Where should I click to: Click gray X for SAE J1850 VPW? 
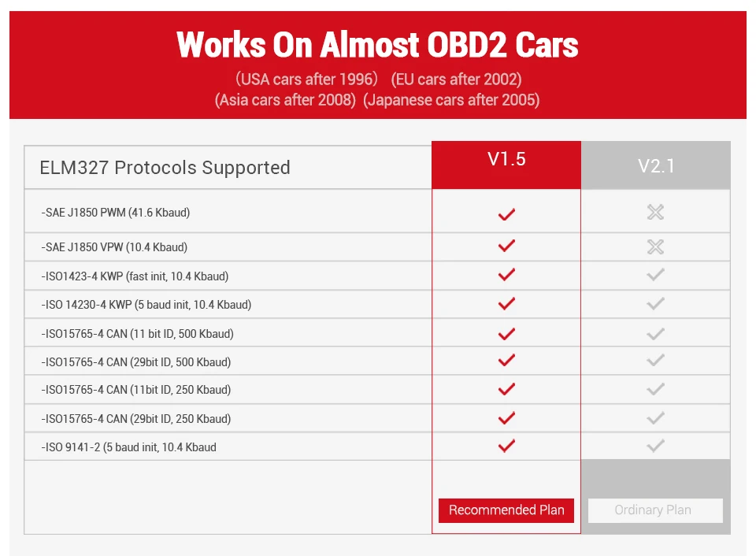655,247
